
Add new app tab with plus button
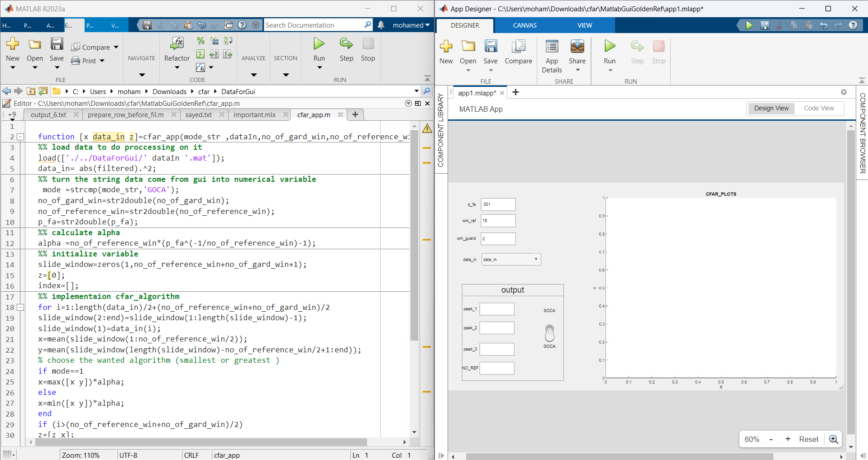coord(515,92)
